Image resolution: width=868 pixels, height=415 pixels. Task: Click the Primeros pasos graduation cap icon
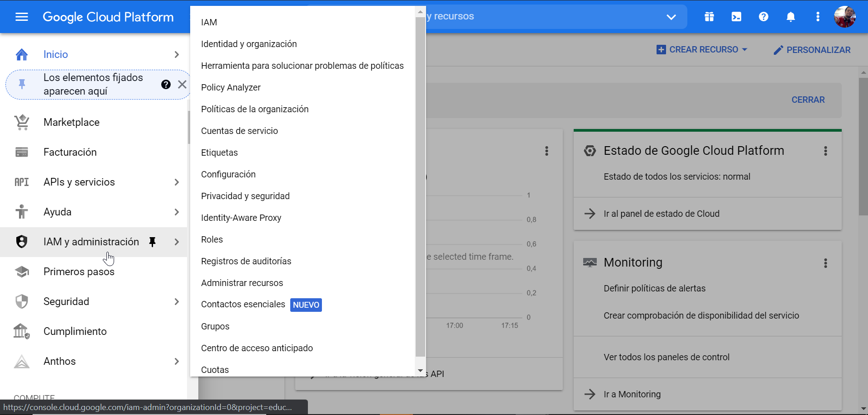(x=22, y=272)
